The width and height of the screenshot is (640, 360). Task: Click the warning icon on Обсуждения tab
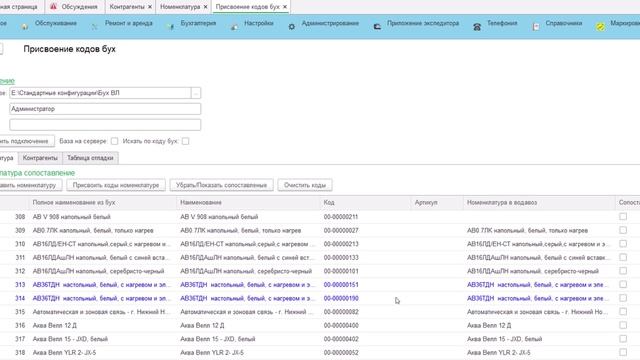[x=53, y=7]
